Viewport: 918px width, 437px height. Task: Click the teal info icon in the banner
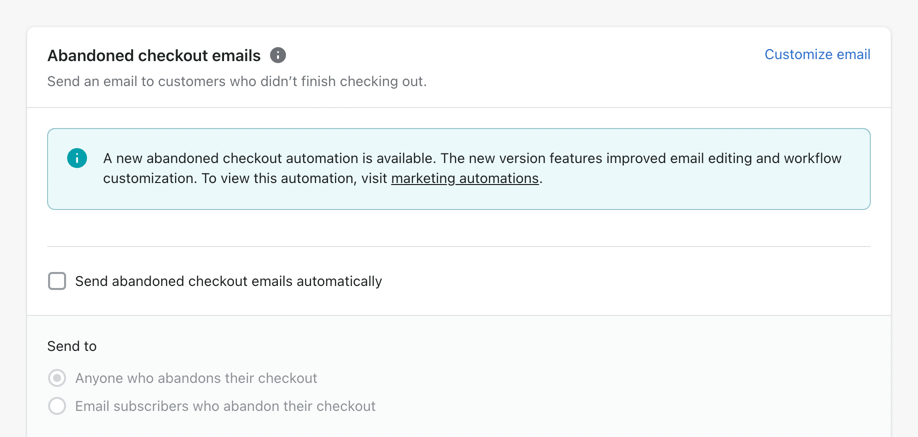[77, 158]
